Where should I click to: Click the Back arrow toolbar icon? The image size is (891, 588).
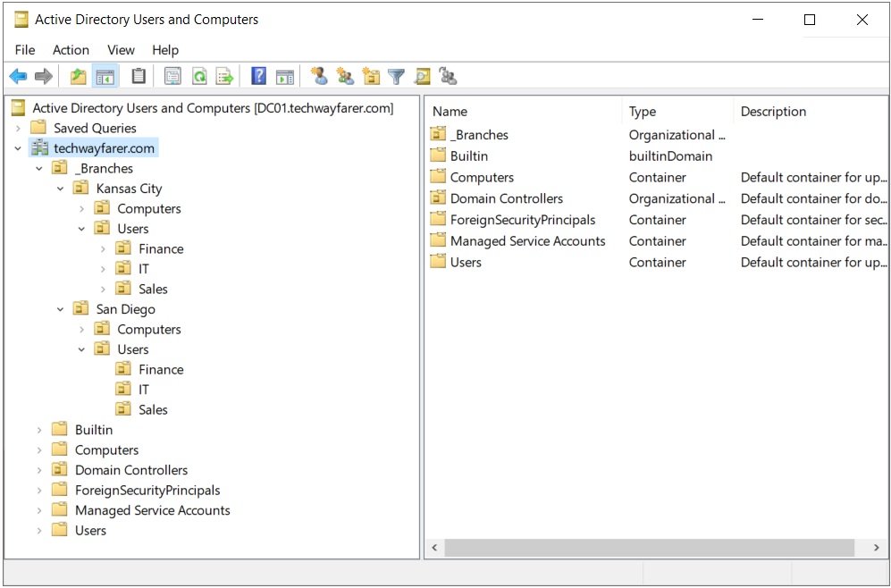[x=18, y=76]
